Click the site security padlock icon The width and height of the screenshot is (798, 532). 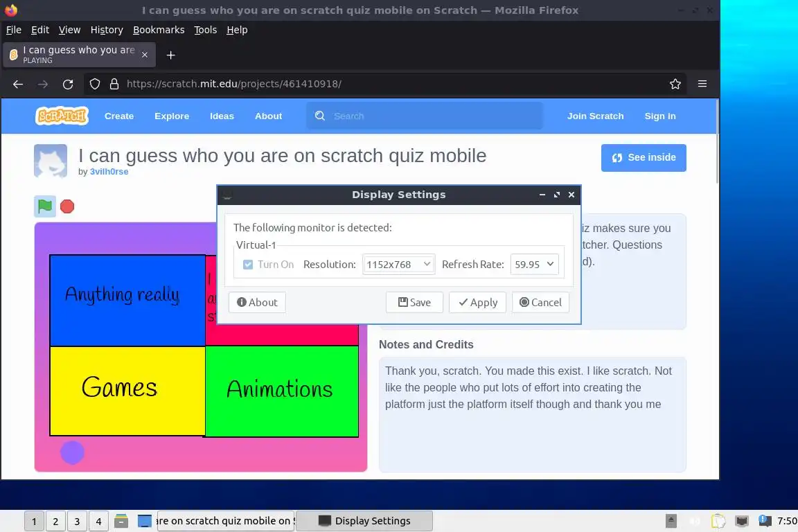(114, 84)
